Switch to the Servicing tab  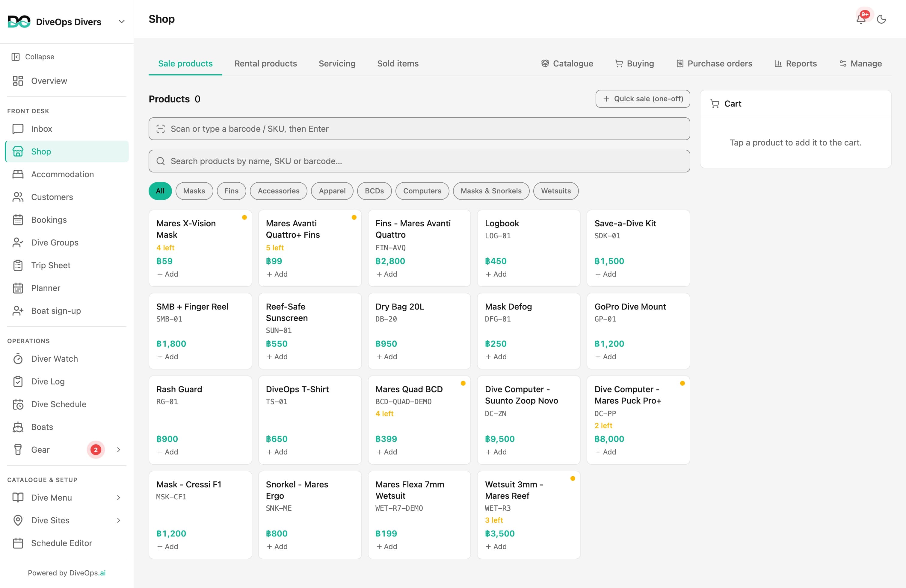point(337,63)
